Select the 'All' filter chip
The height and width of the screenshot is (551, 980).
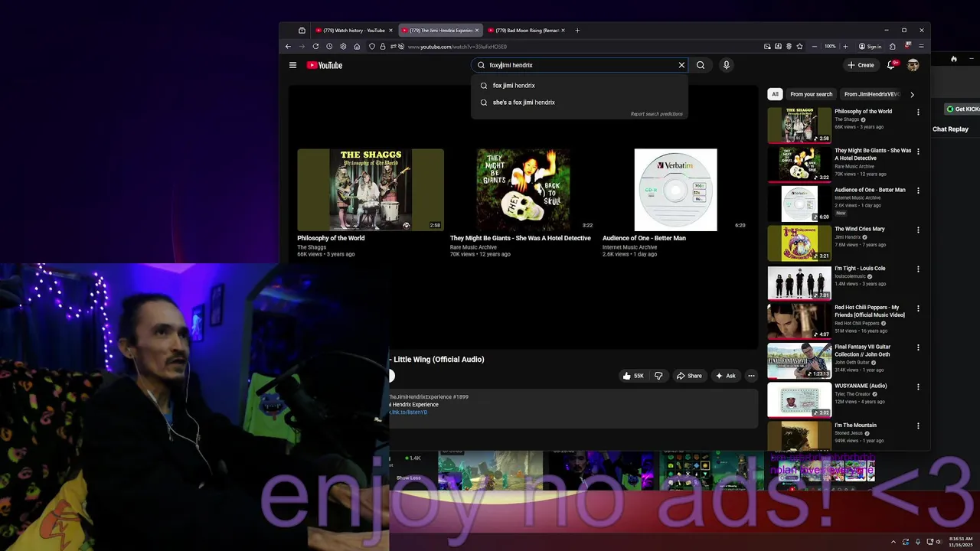(775, 94)
